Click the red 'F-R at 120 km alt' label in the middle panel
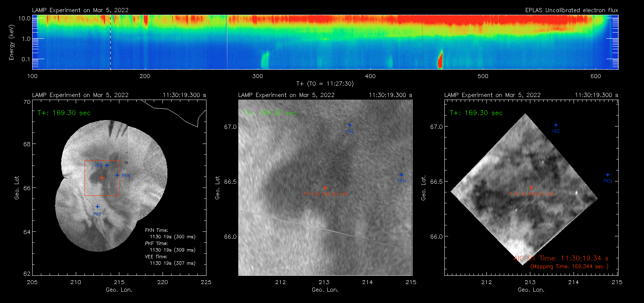 pyautogui.click(x=325, y=194)
